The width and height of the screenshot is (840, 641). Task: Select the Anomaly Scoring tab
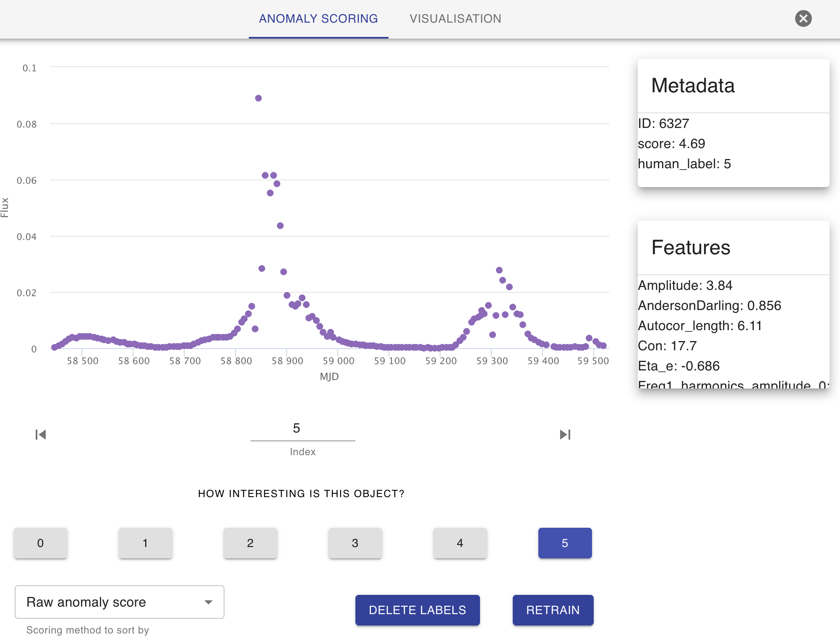(318, 19)
